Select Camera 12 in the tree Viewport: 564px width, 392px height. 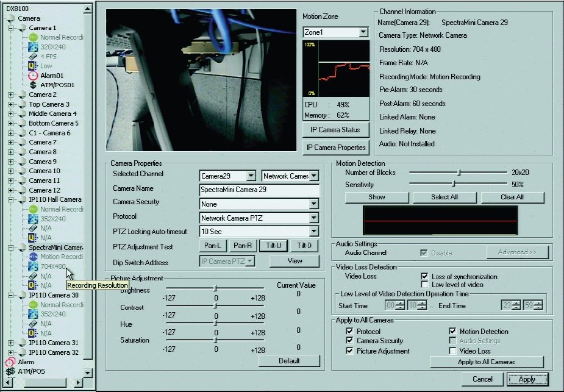45,190
